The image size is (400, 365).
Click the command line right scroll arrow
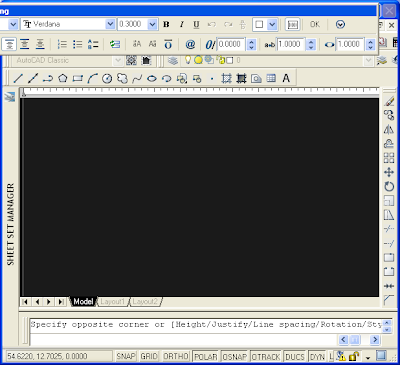pos(374,340)
